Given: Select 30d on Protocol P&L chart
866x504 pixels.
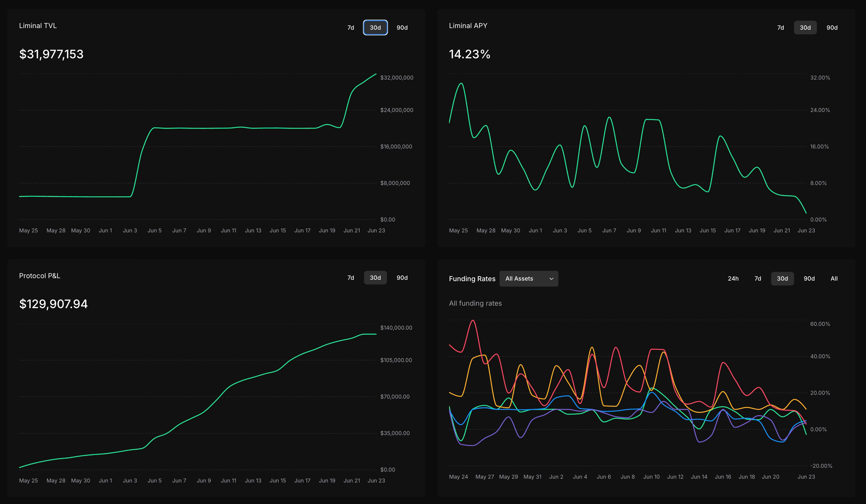Looking at the screenshot, I should tap(375, 277).
